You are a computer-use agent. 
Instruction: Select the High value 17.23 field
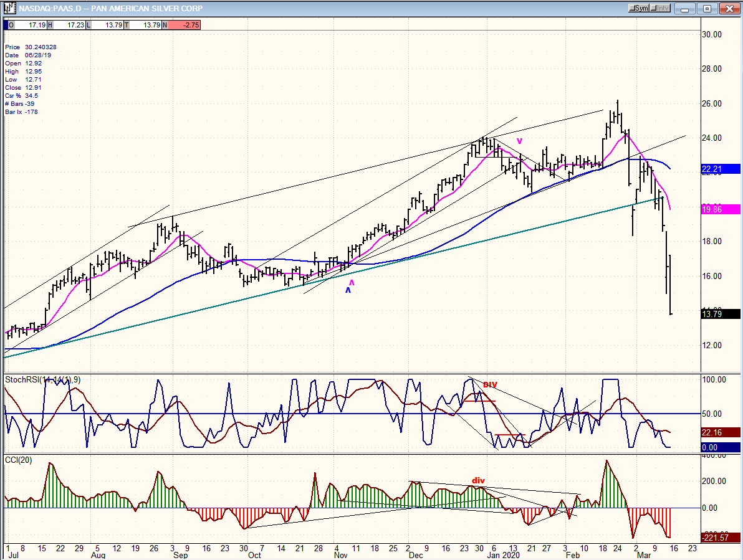(x=67, y=25)
